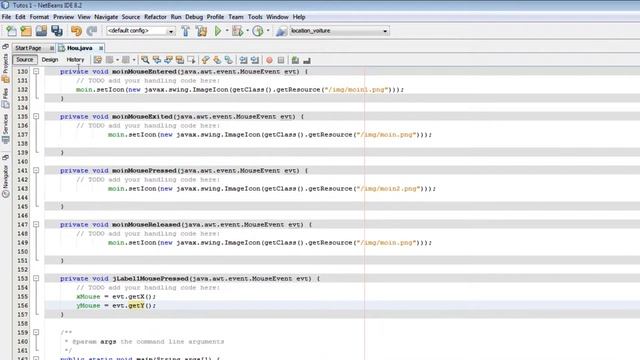Open the Navigator side panel
This screenshot has width=640, height=360.
click(5, 181)
